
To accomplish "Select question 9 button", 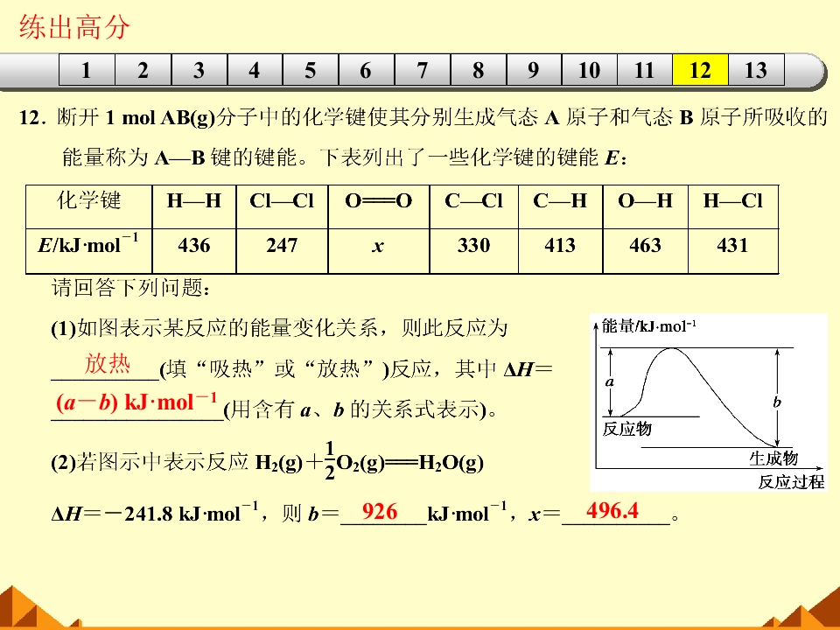I will (x=534, y=70).
